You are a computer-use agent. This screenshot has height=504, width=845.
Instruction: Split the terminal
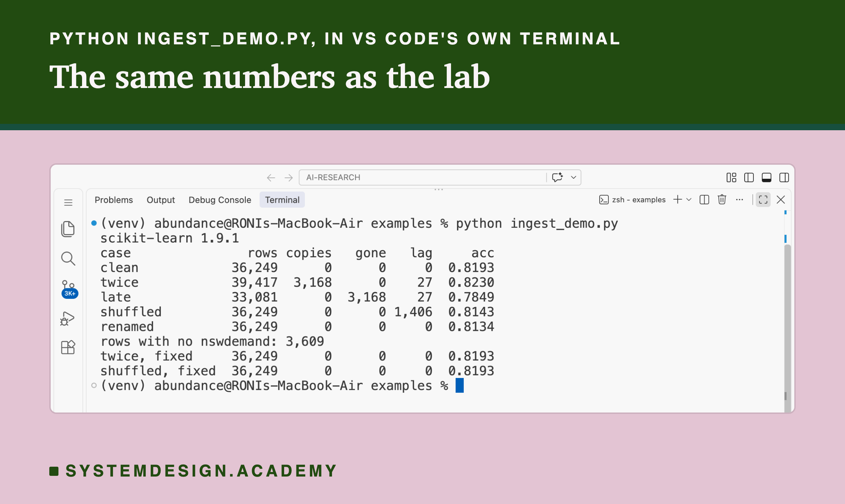pos(704,200)
